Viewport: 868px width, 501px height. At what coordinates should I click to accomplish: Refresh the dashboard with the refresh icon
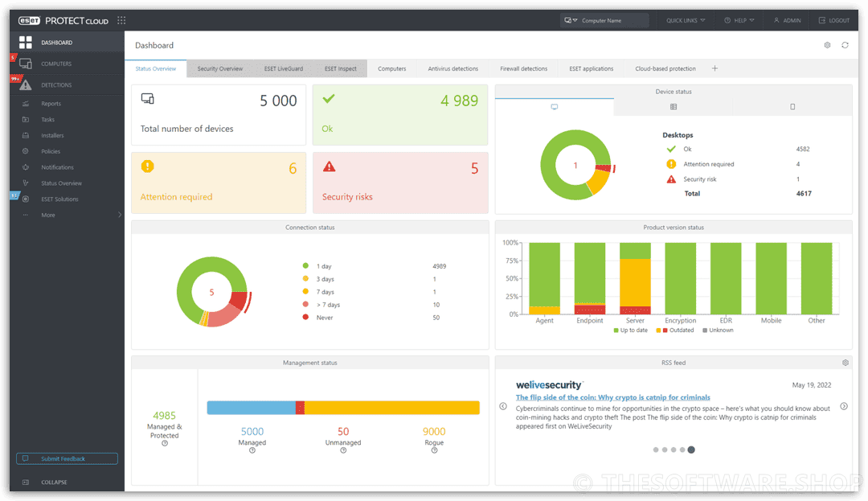click(x=845, y=45)
